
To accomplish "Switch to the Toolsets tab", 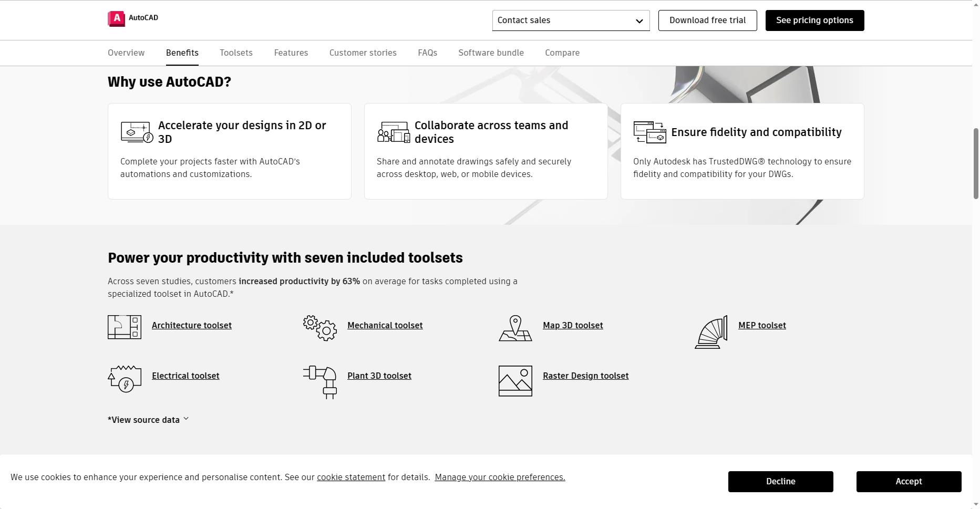I will [236, 53].
